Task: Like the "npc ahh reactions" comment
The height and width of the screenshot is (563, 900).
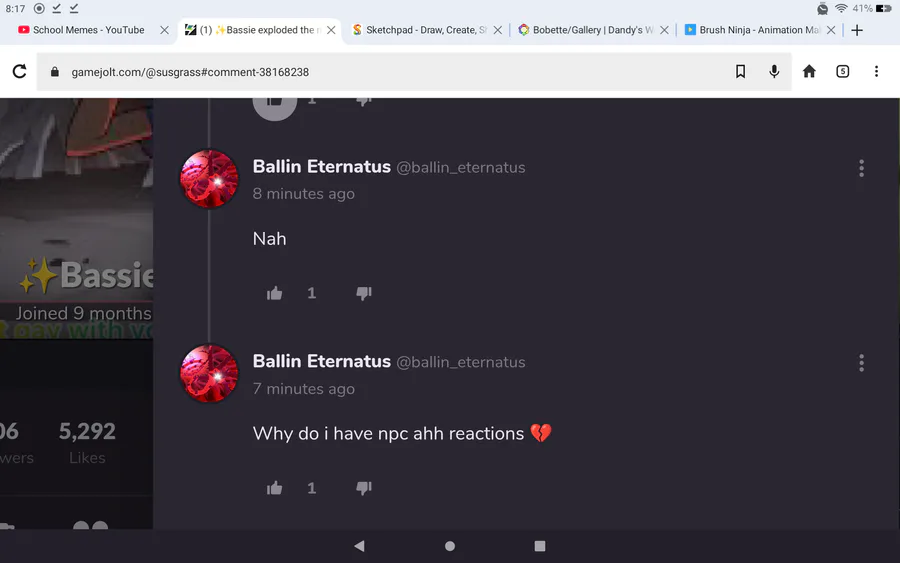Action: [x=274, y=488]
